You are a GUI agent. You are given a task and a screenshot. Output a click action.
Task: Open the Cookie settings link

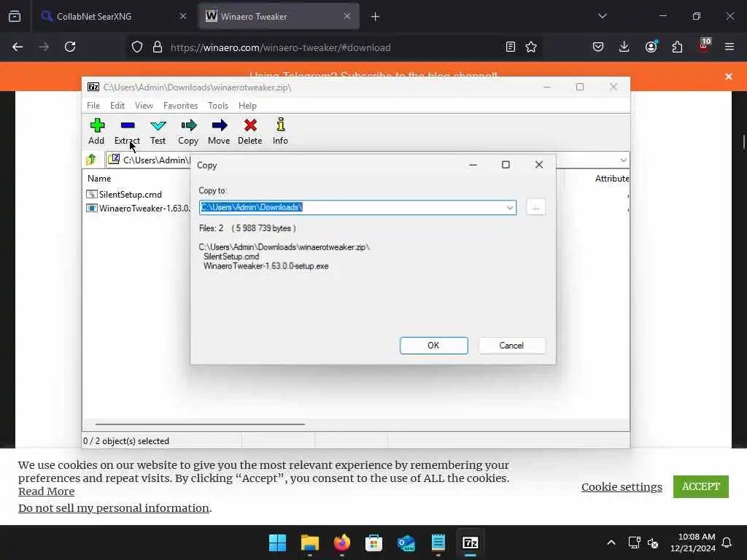622,486
